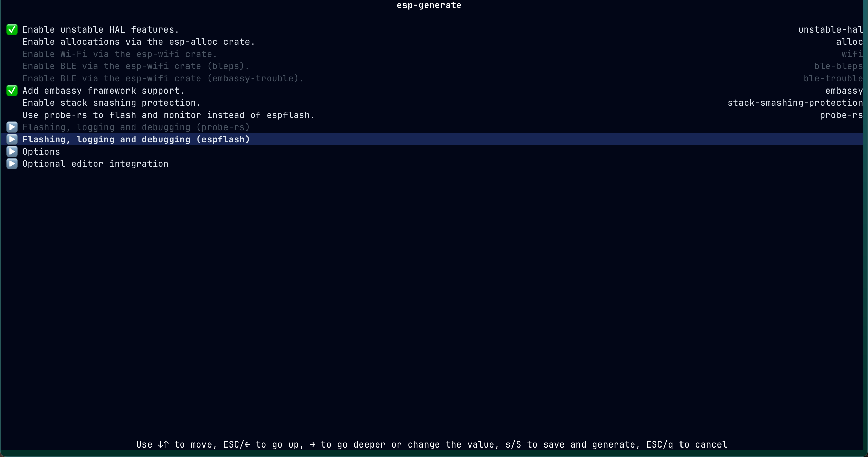Select 'Use probe-rs to flash and monitor' row
This screenshot has width=868, height=457.
point(432,115)
